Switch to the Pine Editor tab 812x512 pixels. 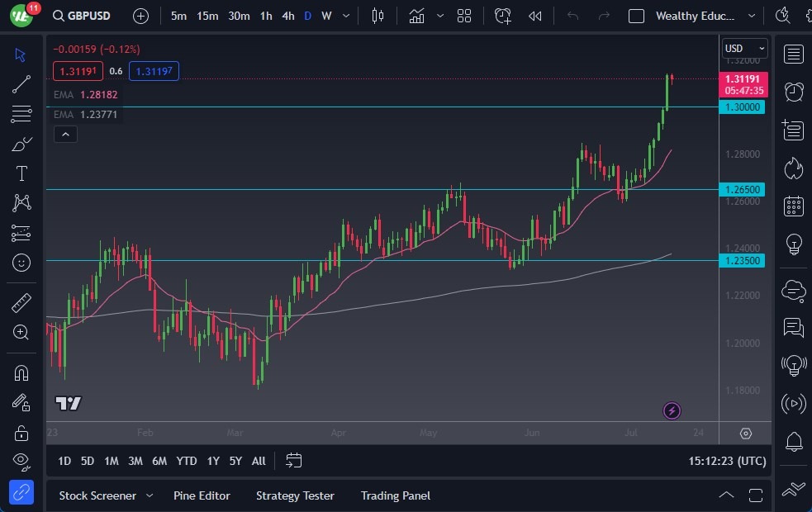tap(202, 495)
